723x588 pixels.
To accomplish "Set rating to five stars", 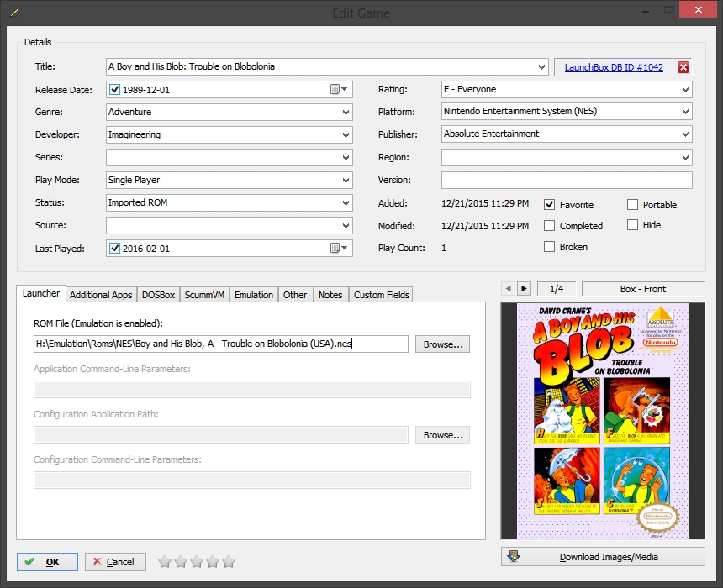I will 229,562.
